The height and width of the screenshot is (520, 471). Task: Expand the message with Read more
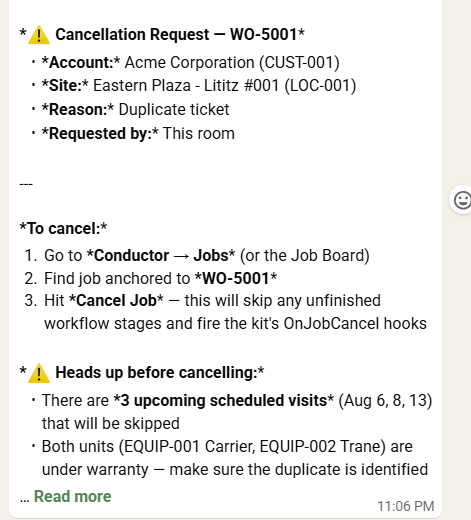point(73,496)
